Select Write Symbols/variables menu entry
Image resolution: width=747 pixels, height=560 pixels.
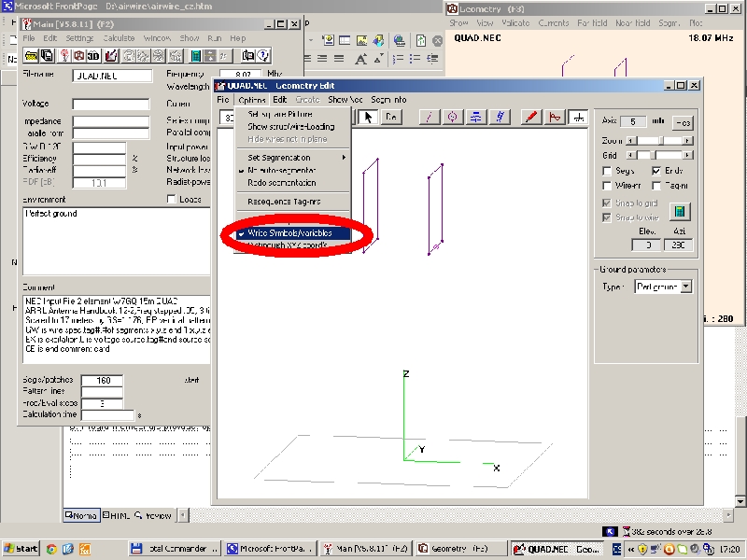click(x=289, y=232)
